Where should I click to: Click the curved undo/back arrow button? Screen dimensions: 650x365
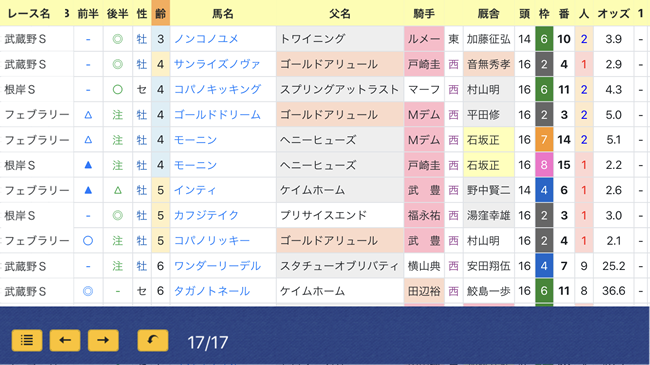(x=153, y=341)
